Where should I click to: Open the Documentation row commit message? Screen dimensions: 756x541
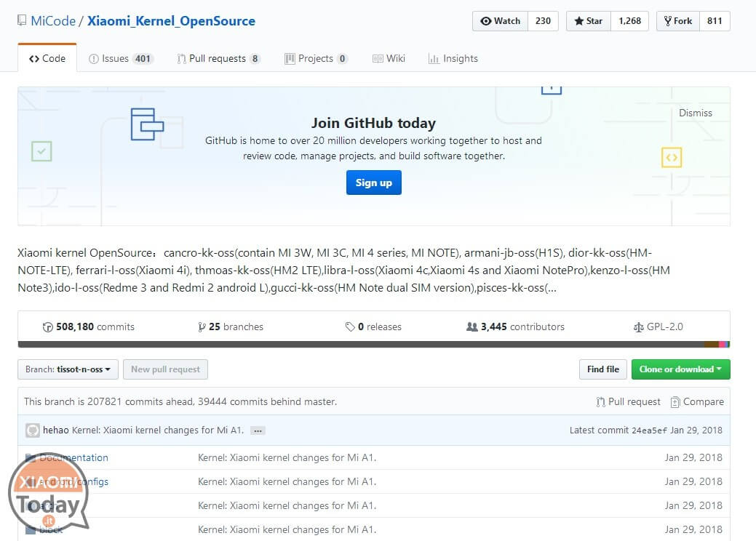click(287, 457)
